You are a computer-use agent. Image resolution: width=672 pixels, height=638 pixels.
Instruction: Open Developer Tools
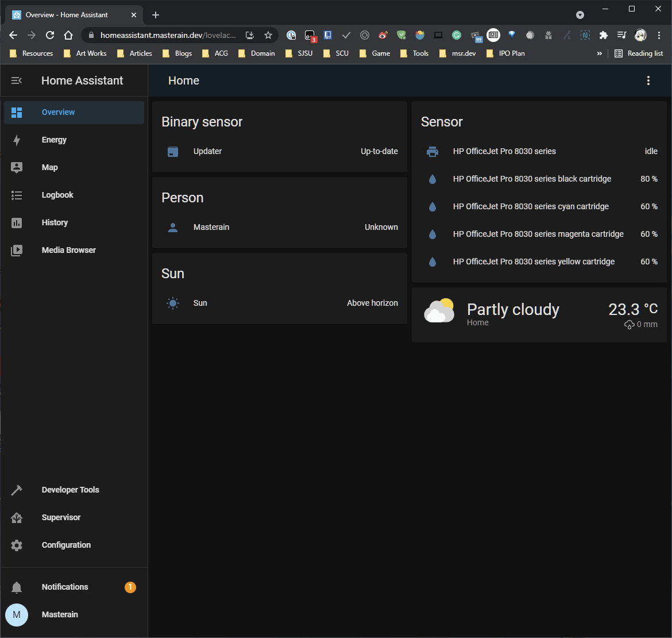[x=70, y=490]
